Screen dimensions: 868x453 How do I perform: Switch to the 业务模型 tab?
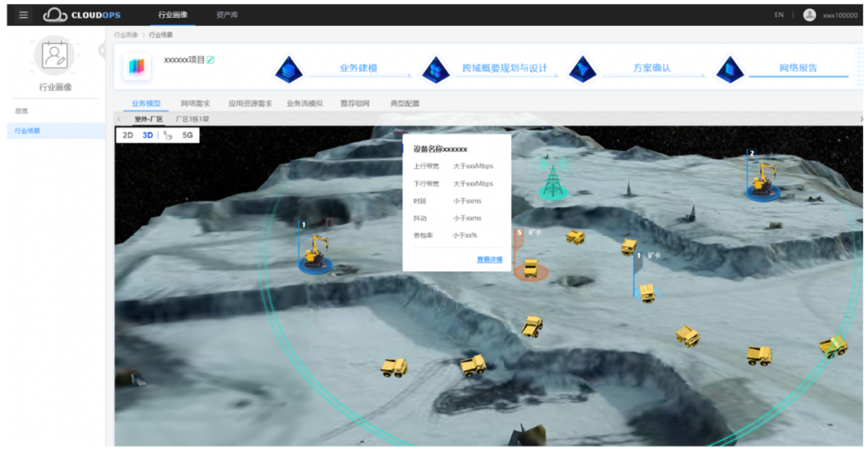click(146, 104)
